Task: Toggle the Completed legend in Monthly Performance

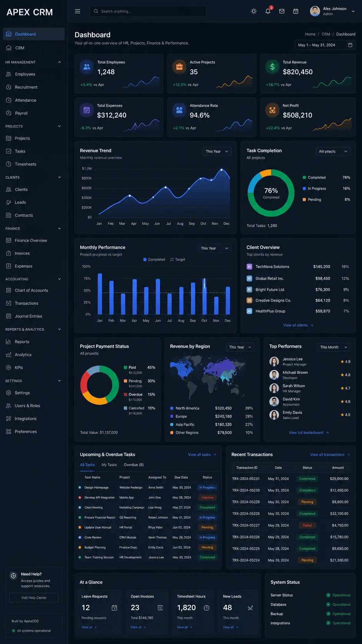Action: (154, 260)
